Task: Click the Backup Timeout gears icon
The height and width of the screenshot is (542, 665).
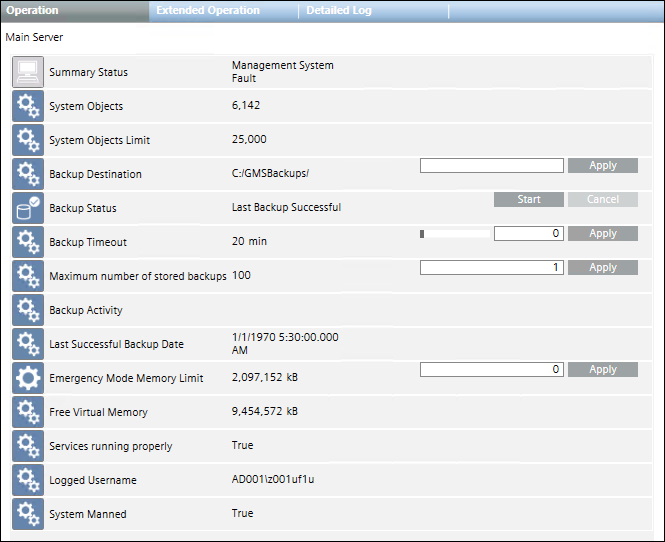Action: tap(28, 242)
